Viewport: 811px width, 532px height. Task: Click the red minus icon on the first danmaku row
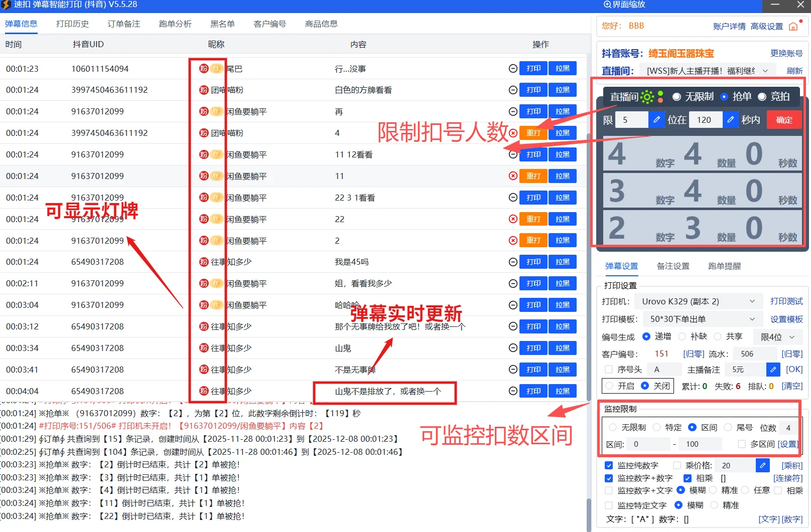[x=512, y=68]
